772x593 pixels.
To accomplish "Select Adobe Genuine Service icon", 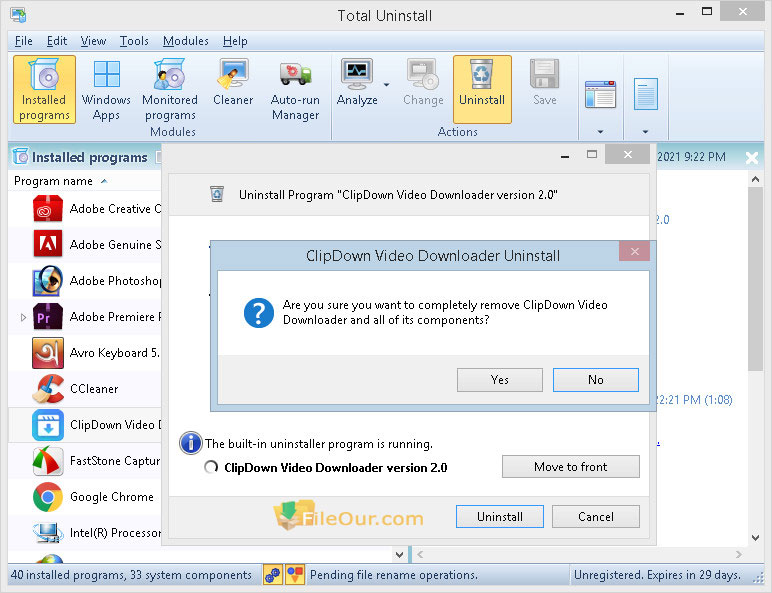I will (x=48, y=244).
